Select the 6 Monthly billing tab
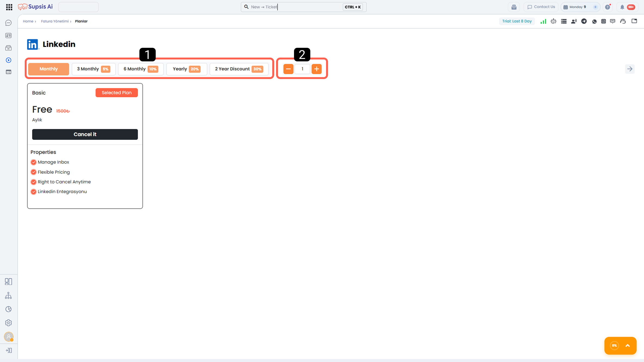This screenshot has width=644, height=362. pos(141,69)
